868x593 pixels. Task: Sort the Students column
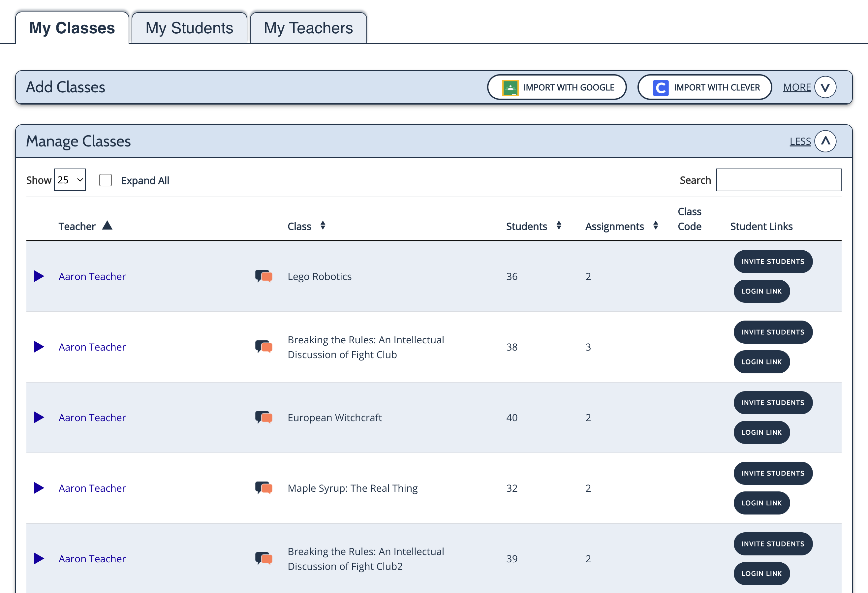[559, 226]
